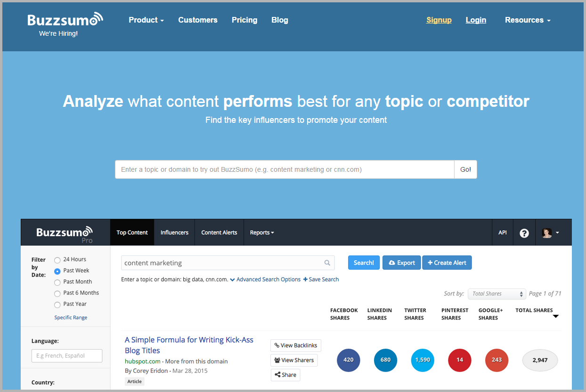Click the Google+ Shares column header

click(x=491, y=314)
